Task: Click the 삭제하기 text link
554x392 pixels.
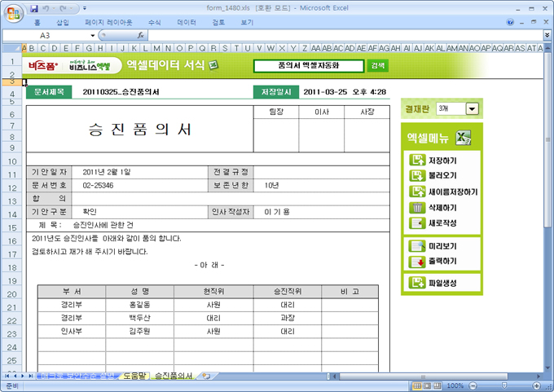Action: click(442, 208)
